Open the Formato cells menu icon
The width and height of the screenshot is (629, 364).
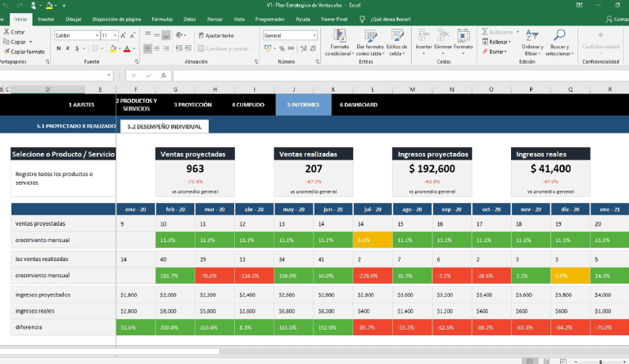464,36
